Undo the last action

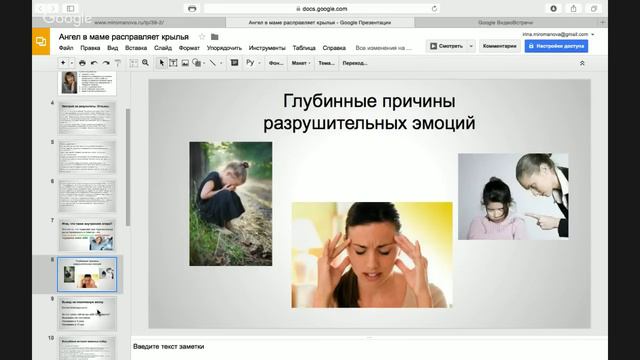pos(94,63)
